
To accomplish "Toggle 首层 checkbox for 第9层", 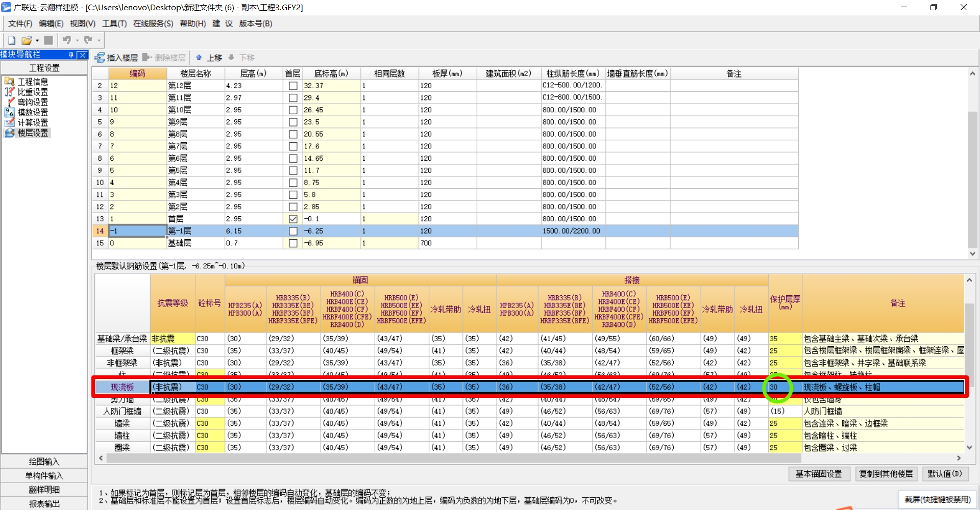I will (x=293, y=122).
